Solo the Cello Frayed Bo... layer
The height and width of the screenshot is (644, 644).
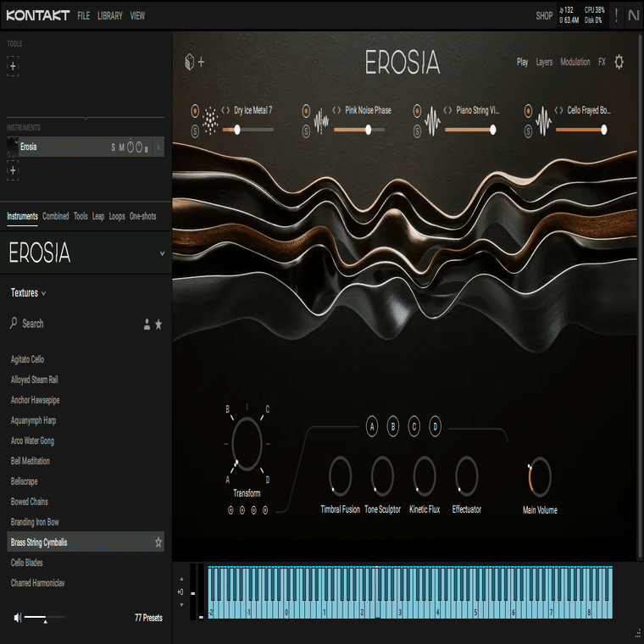(529, 131)
